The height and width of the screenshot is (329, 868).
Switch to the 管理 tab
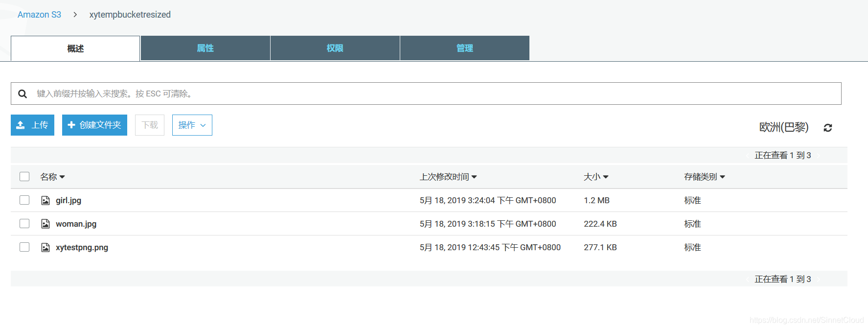point(465,48)
